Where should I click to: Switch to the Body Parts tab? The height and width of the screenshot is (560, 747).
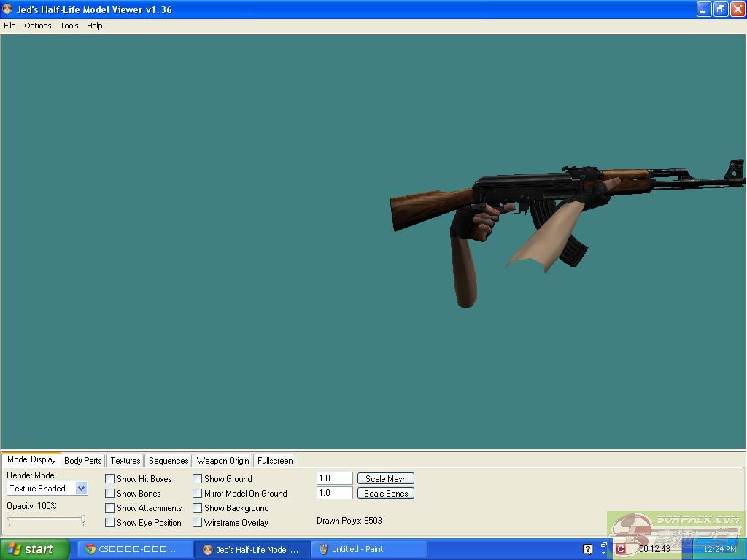tap(83, 461)
